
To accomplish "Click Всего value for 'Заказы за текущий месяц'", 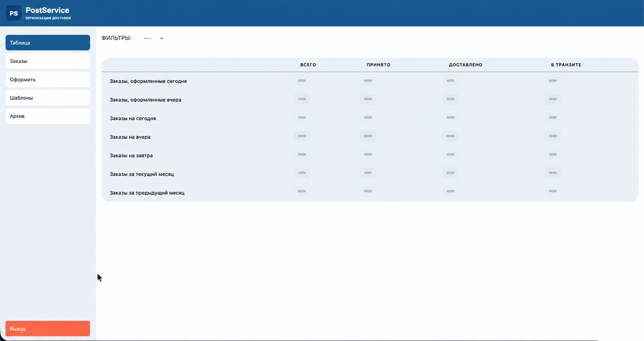I will coord(302,173).
